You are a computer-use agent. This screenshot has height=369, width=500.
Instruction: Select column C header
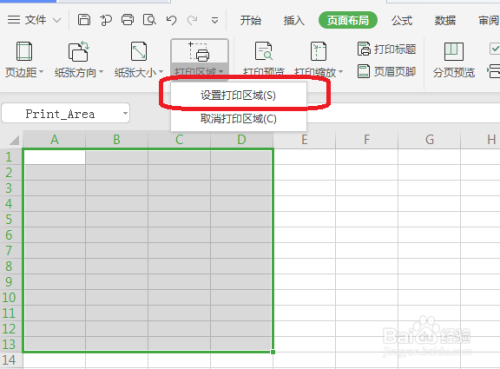pyautogui.click(x=179, y=140)
